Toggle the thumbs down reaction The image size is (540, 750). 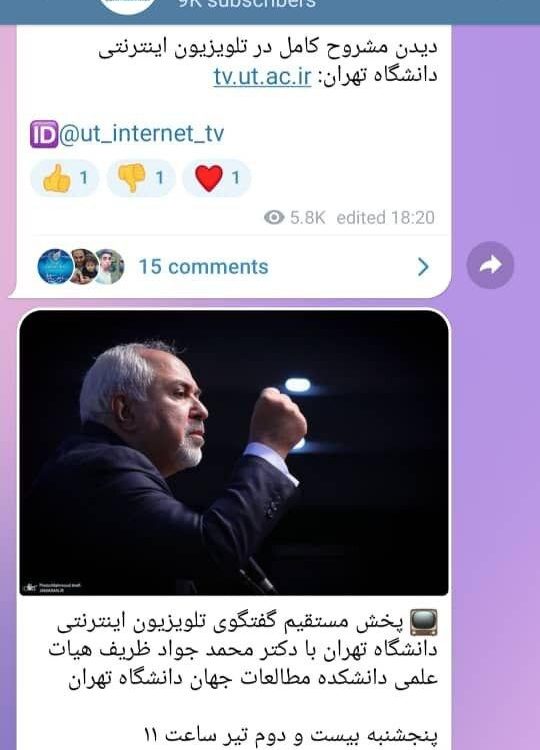(x=141, y=178)
